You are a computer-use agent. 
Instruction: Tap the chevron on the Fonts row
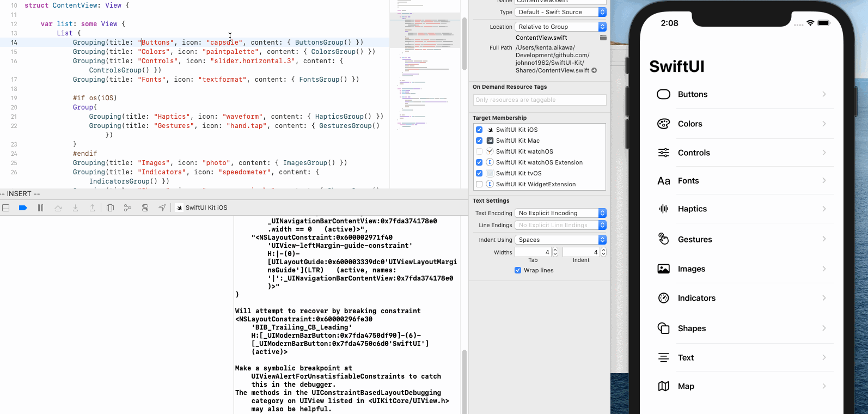pos(824,180)
